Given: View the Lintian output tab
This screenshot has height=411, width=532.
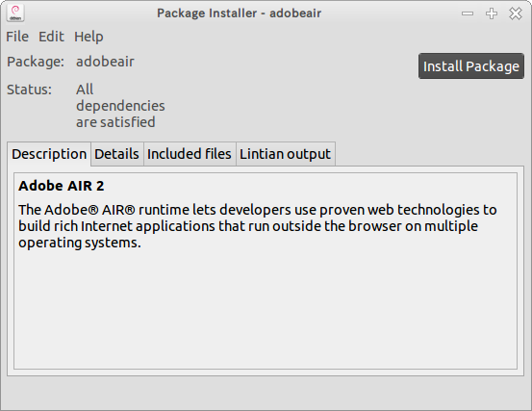Looking at the screenshot, I should 286,154.
